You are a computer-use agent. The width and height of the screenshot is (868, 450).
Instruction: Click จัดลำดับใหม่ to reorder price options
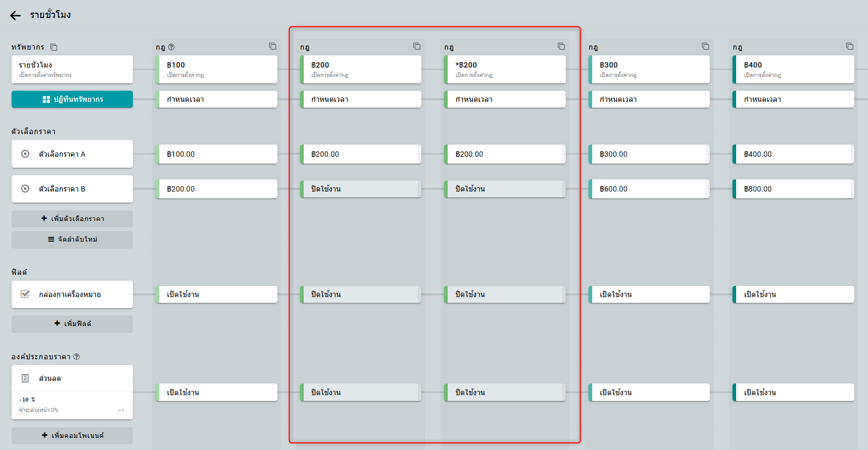(72, 240)
